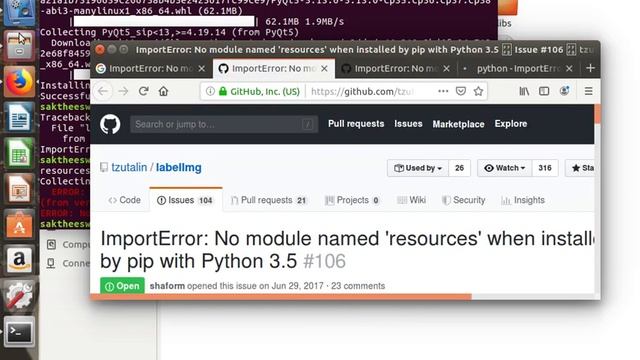The image size is (640, 360).
Task: Click Issues in GitHub header
Action: tap(408, 124)
